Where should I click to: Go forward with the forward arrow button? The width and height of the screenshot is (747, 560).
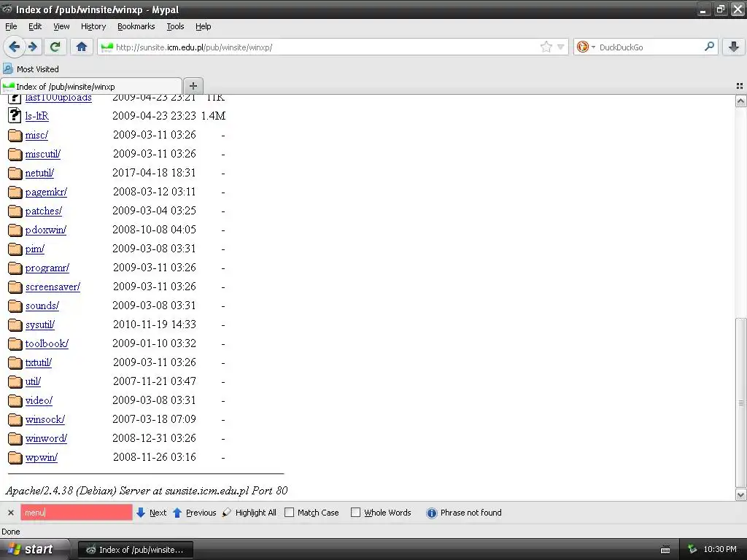tap(32, 47)
